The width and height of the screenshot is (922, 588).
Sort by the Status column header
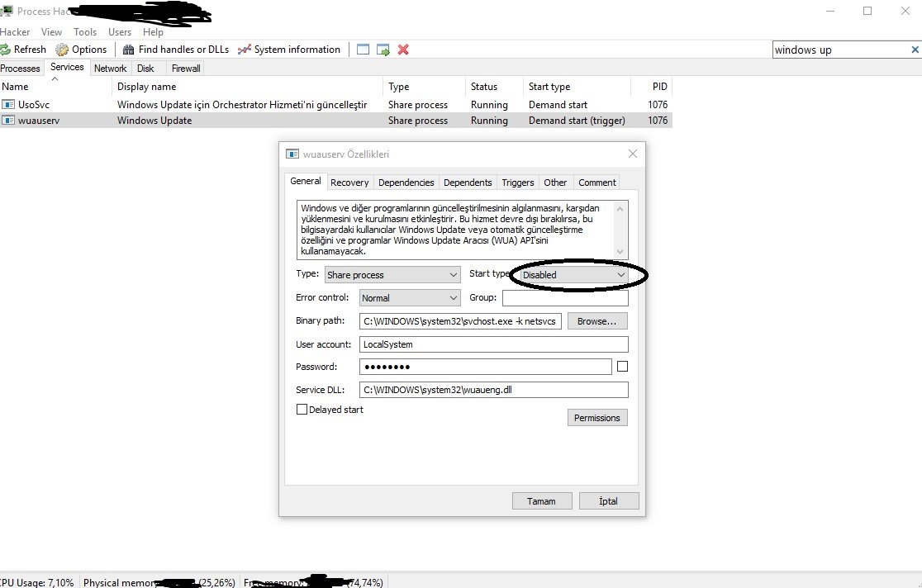pos(494,87)
